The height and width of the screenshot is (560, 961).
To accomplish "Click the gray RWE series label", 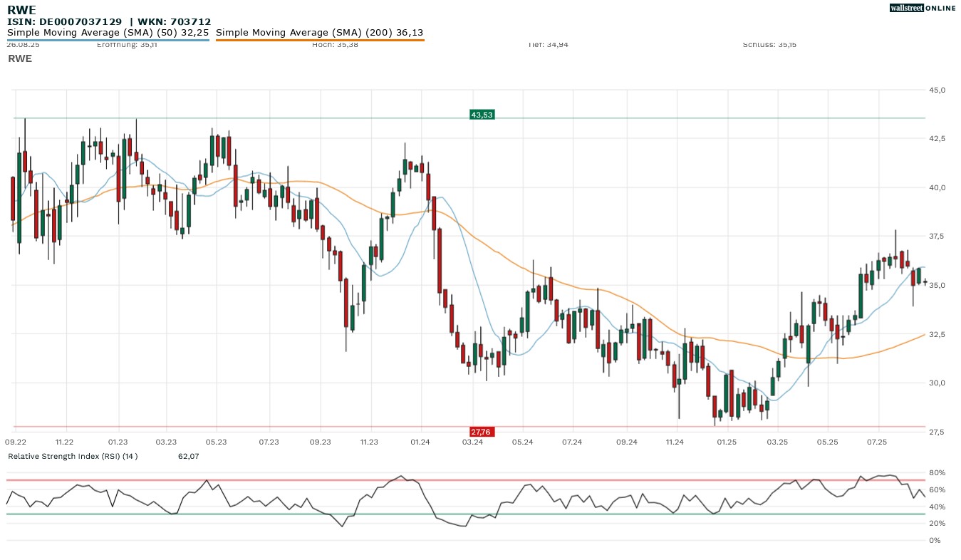I will [20, 58].
